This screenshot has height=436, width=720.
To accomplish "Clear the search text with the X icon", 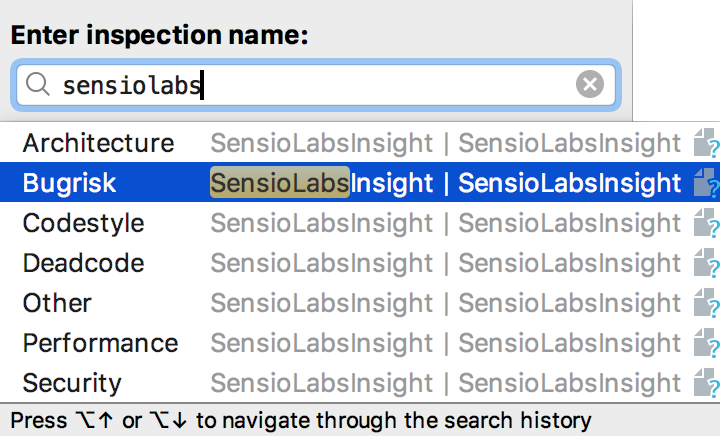I will point(590,86).
